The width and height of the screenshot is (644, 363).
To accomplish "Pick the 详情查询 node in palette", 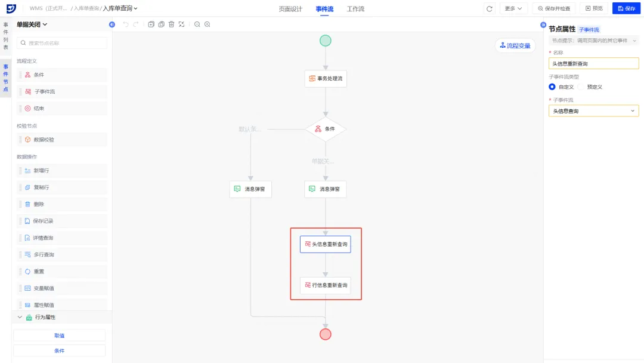I will pos(61,238).
